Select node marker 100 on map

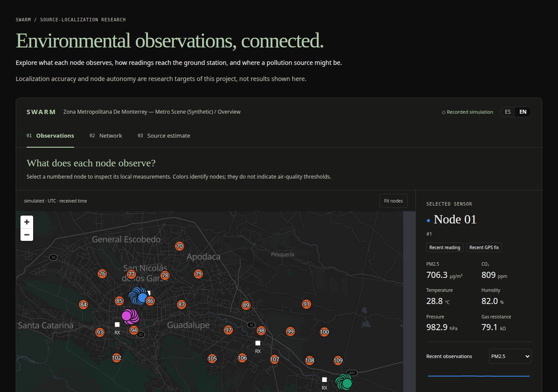pyautogui.click(x=324, y=332)
